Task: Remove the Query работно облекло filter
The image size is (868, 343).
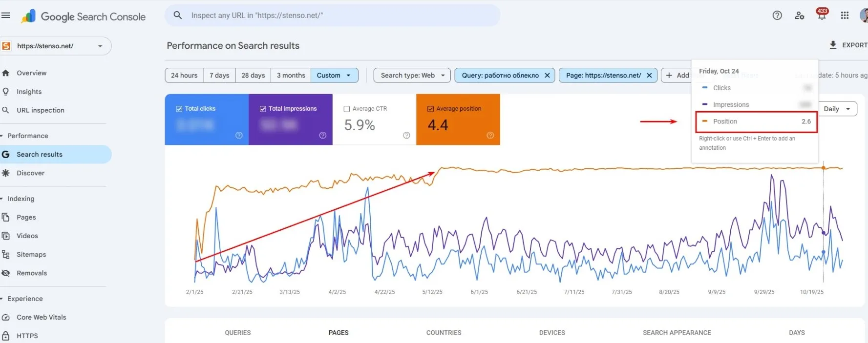Action: (x=547, y=75)
